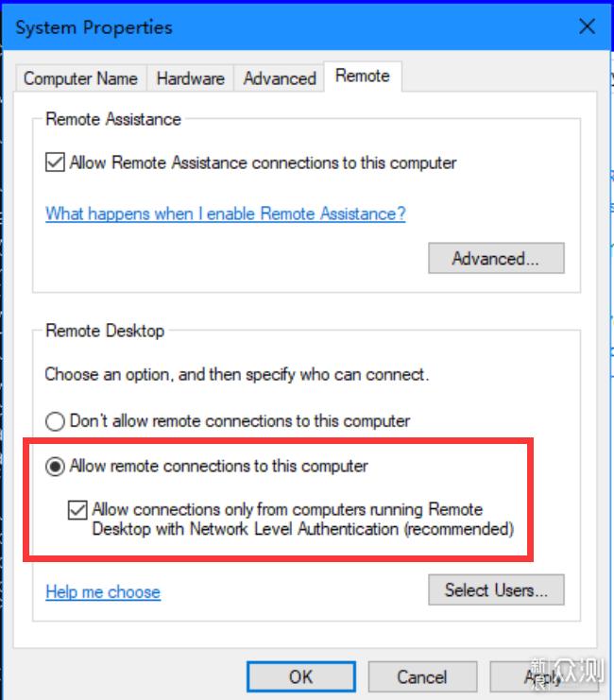614x700 pixels.
Task: Open the Hardware tab
Action: pos(190,78)
